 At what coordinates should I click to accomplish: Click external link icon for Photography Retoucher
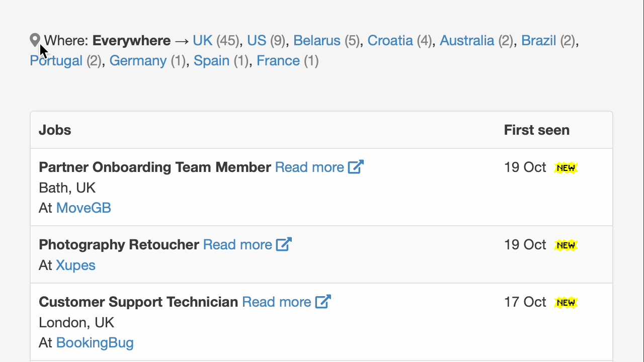click(284, 244)
